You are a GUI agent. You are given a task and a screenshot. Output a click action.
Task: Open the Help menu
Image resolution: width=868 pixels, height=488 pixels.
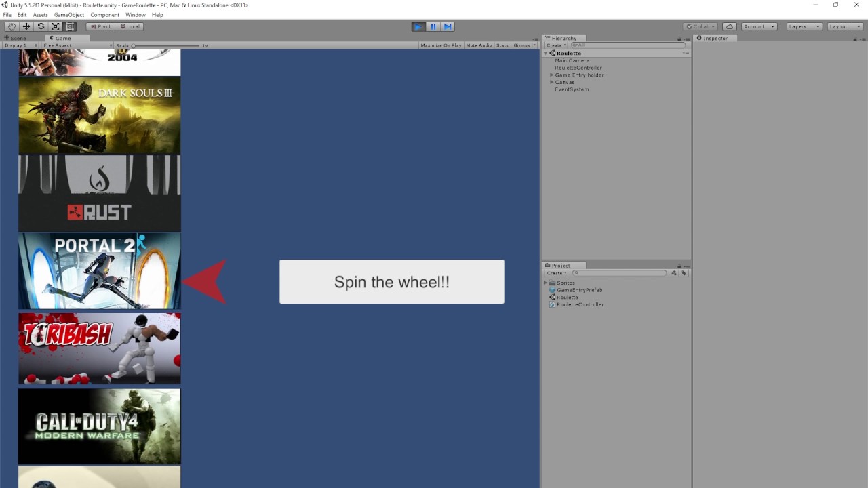tap(157, 15)
